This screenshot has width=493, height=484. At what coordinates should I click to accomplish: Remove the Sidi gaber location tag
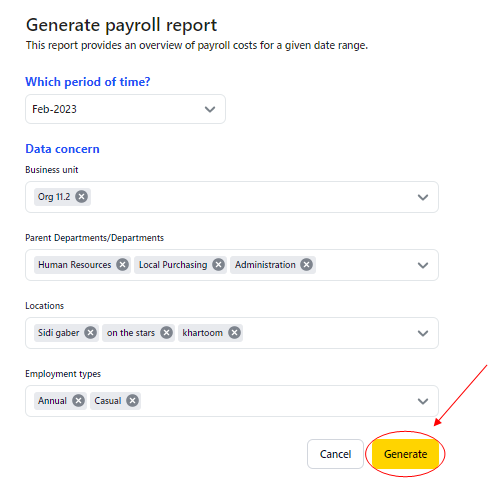(90, 333)
